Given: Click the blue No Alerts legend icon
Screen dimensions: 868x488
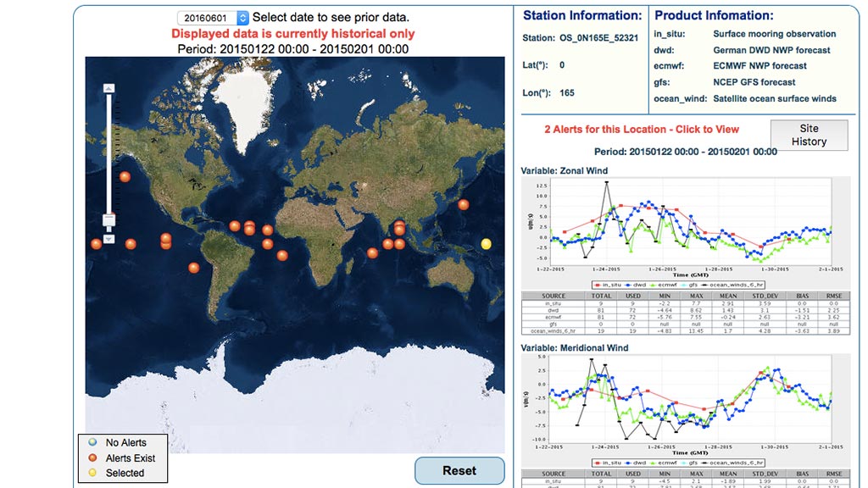Looking at the screenshot, I should tap(92, 442).
